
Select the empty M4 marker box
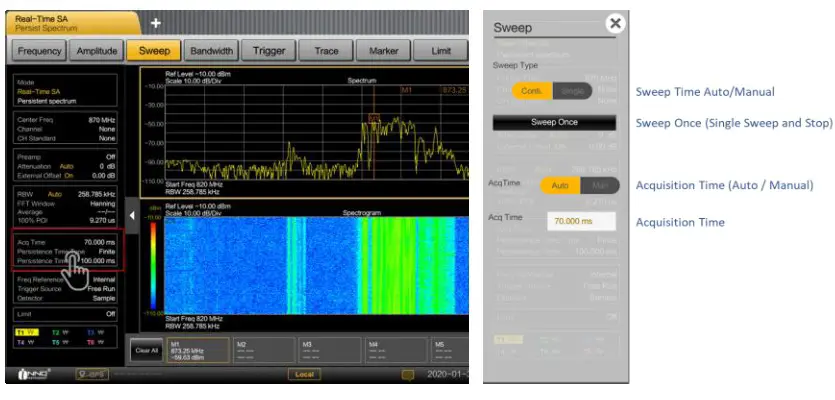pos(396,350)
